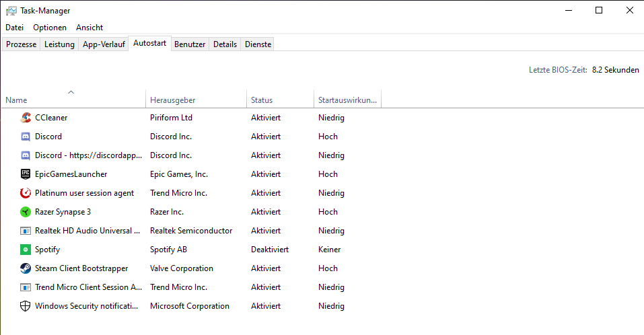
Task: Click the Task-Manager title bar icon
Action: (11, 11)
